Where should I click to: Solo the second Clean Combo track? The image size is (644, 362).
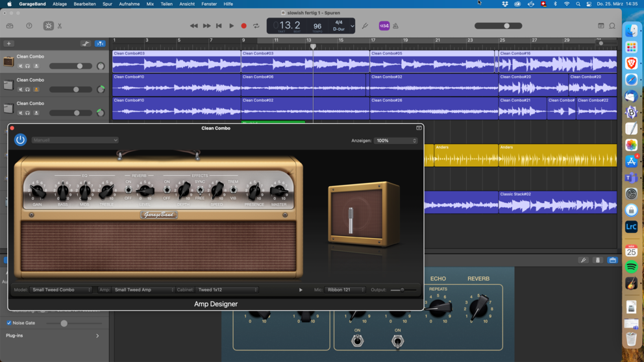(x=28, y=90)
